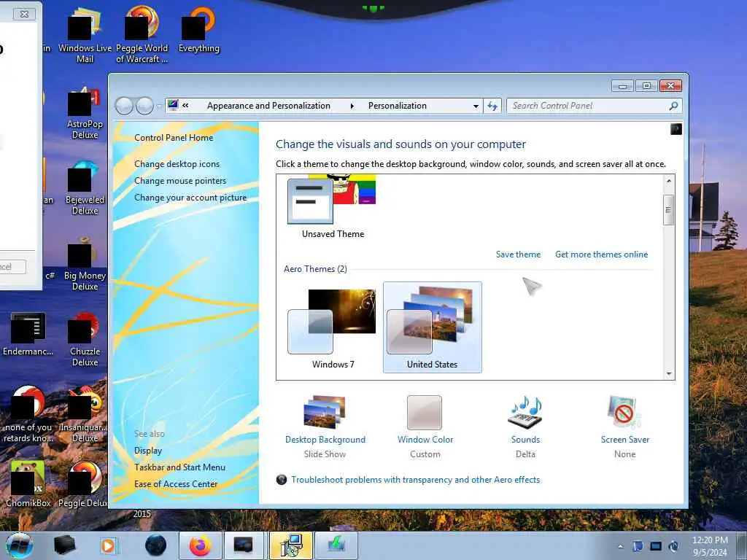The height and width of the screenshot is (560, 747).
Task: Open Desktop Background slide show settings
Action: tap(325, 413)
